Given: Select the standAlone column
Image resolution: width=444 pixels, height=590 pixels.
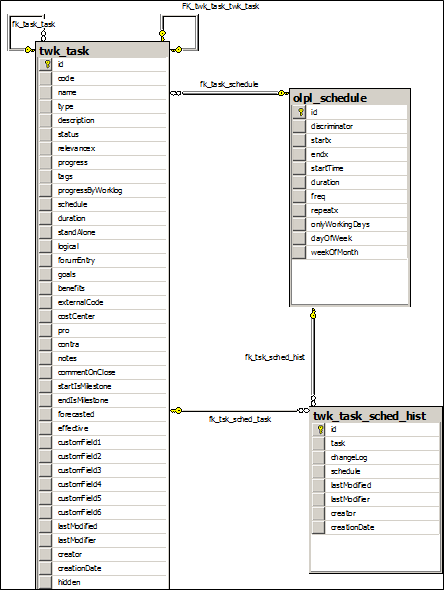Looking at the screenshot, I should [103, 233].
